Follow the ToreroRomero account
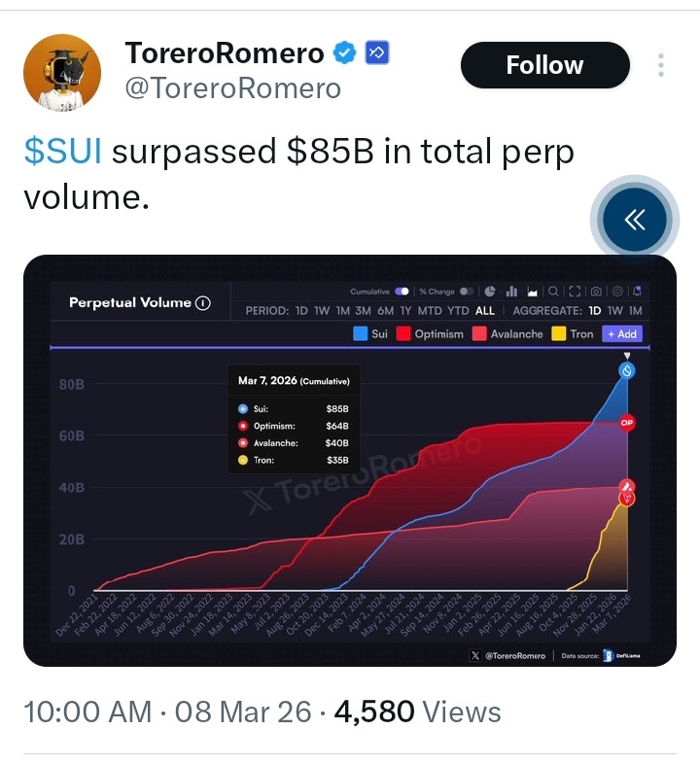The image size is (700, 764). pos(544,65)
